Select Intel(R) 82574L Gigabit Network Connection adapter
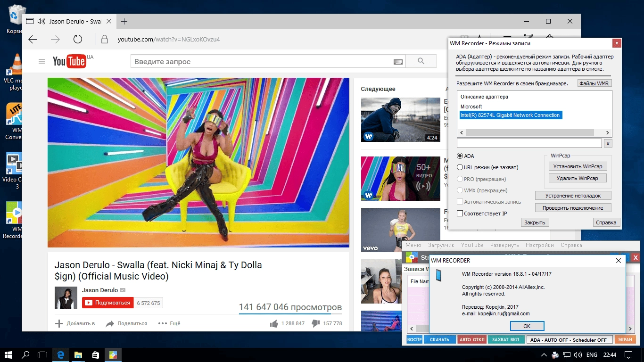 click(x=511, y=115)
